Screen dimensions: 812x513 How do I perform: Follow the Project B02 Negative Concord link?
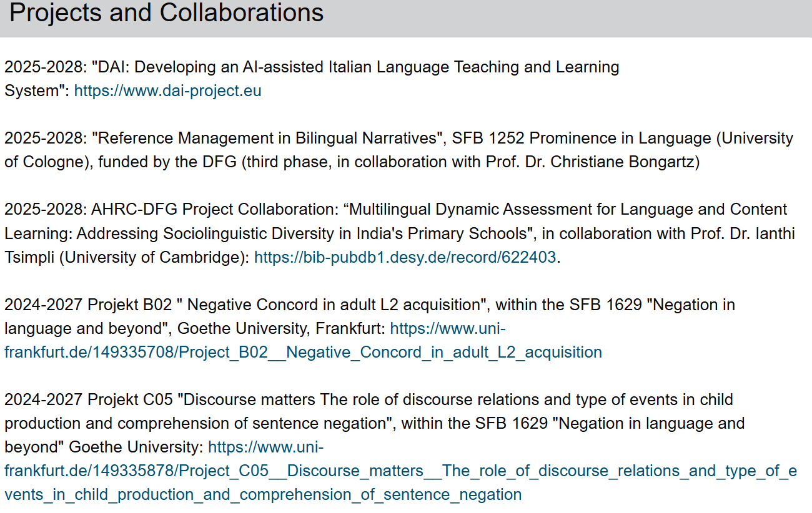303,353
